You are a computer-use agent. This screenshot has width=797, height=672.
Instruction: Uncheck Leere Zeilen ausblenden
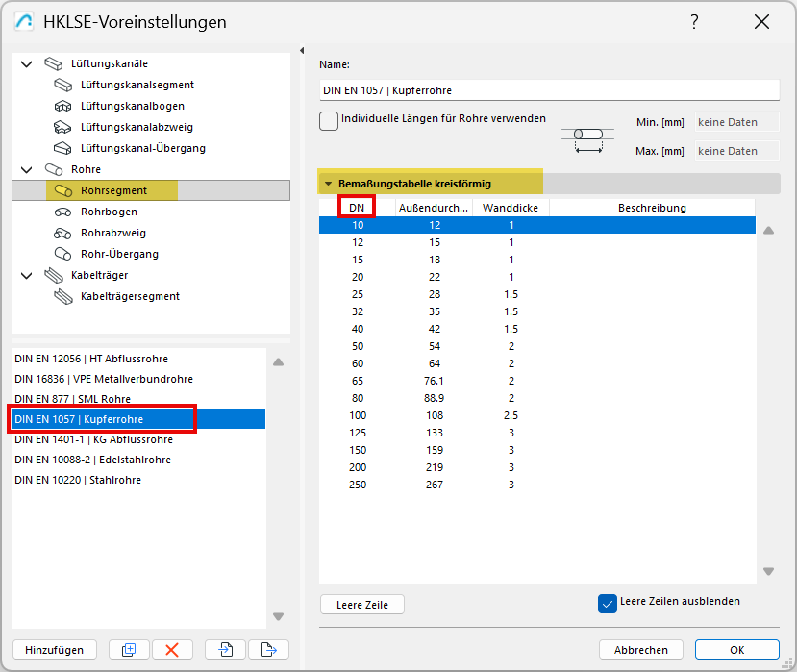[608, 604]
